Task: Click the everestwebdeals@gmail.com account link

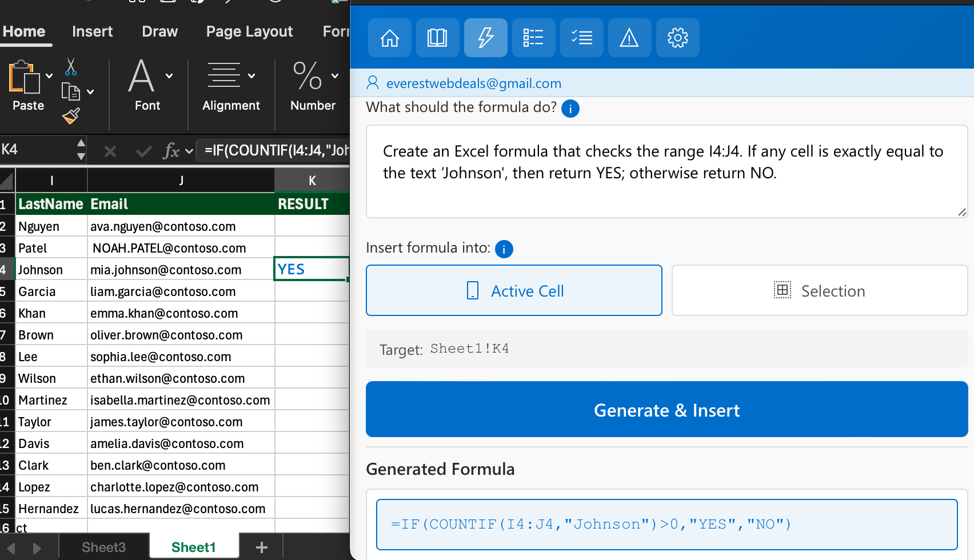Action: point(473,83)
